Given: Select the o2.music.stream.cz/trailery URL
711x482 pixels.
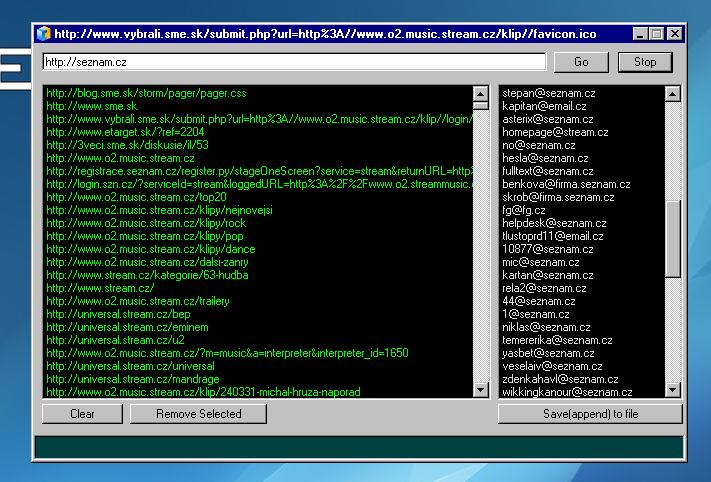Looking at the screenshot, I should coord(138,301).
